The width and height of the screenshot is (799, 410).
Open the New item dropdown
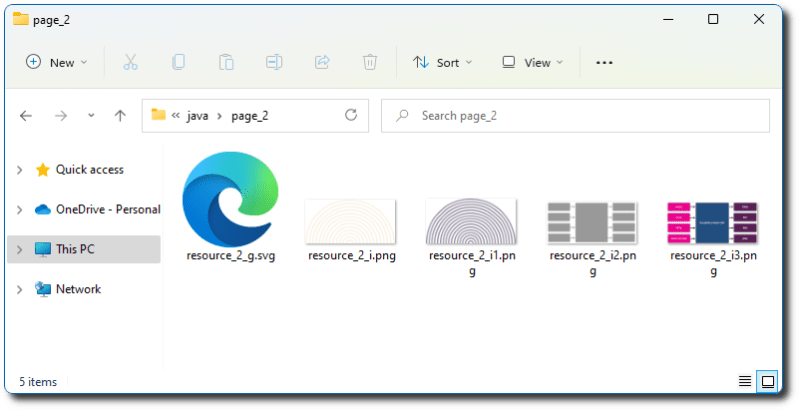[57, 62]
